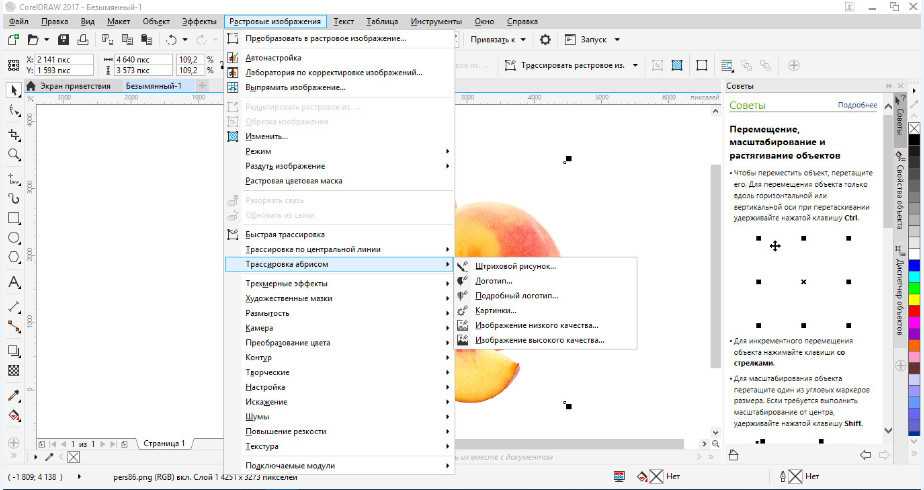Open the Эффекты menu
This screenshot has width=924, height=490.
click(199, 21)
